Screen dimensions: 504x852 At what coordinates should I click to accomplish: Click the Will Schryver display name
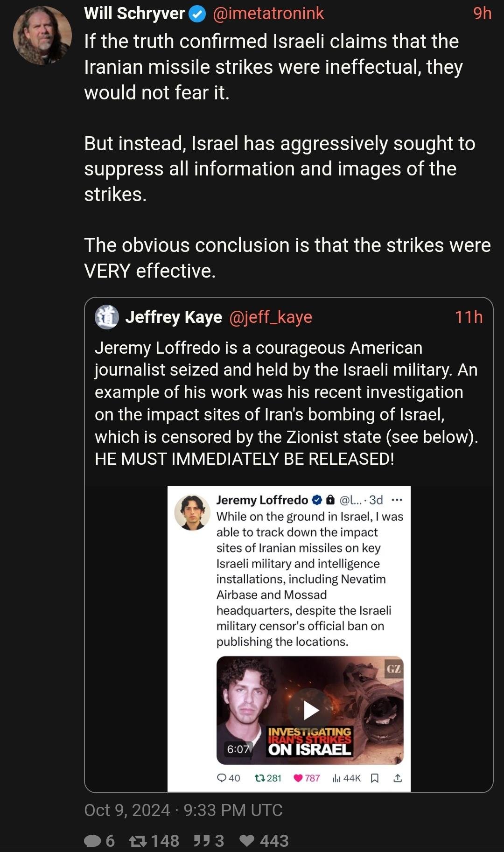point(134,14)
